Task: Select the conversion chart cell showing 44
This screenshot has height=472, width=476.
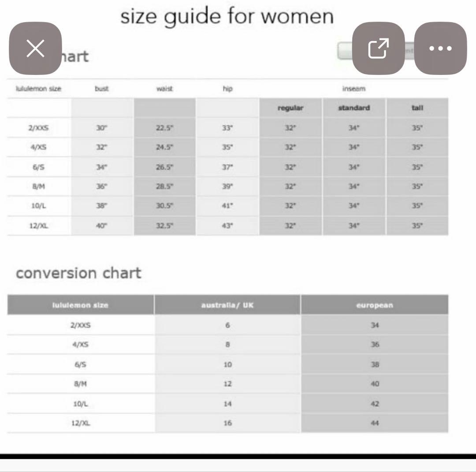Action: [374, 422]
